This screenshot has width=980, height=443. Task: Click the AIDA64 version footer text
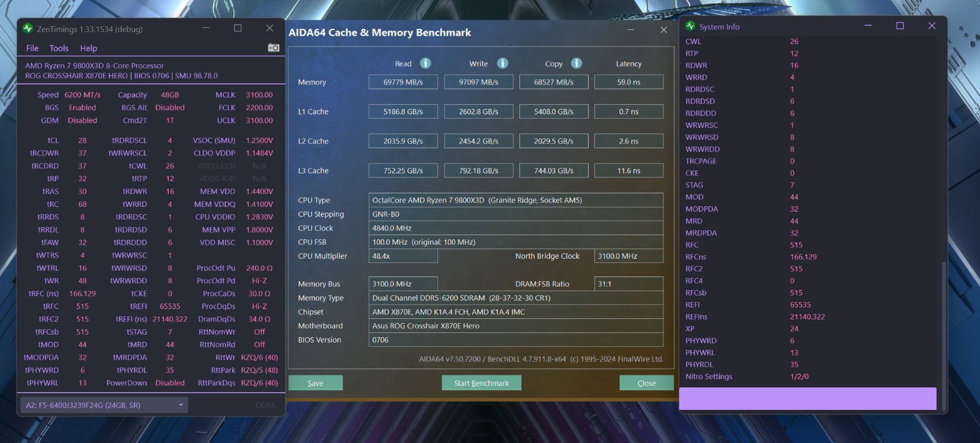[541, 359]
